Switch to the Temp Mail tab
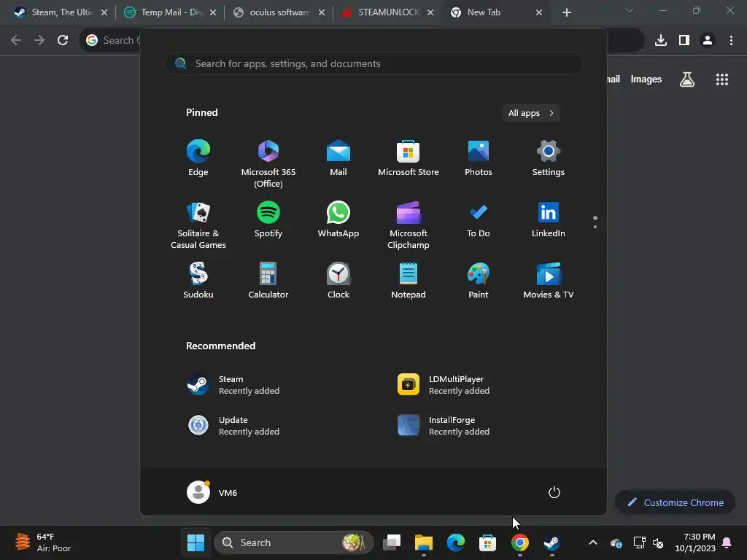 pos(169,12)
